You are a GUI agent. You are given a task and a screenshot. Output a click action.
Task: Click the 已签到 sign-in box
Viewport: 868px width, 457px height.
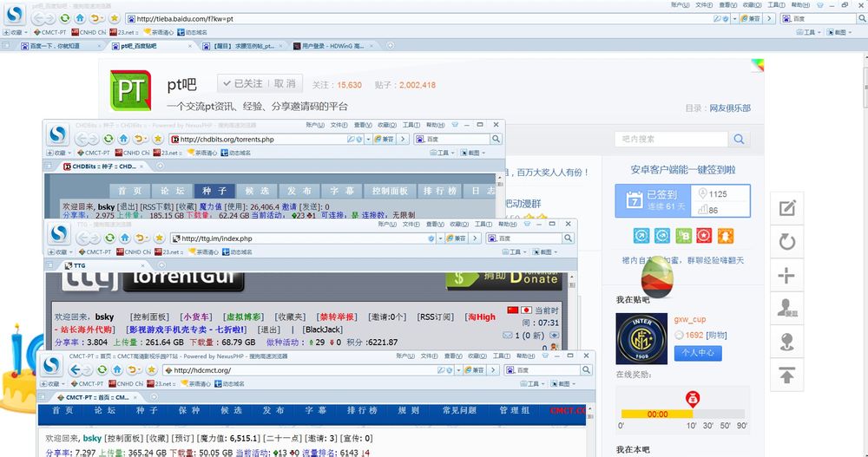(654, 200)
